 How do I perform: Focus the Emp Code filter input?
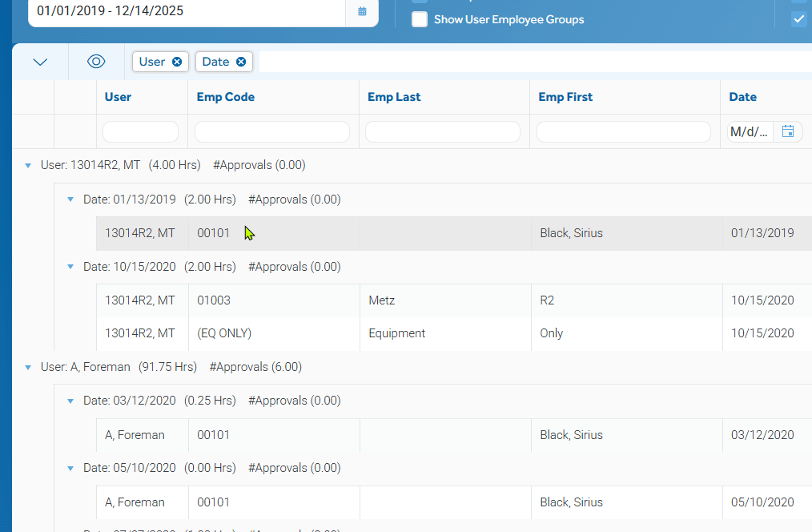(x=272, y=132)
